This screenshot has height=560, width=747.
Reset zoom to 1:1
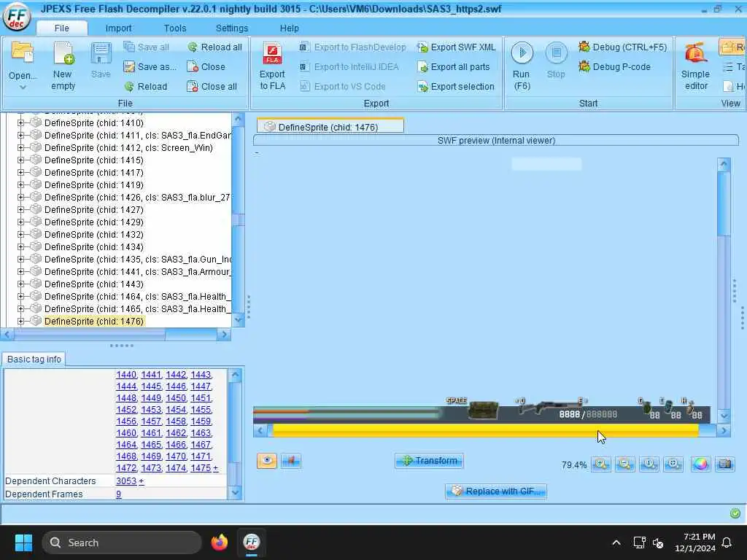649,464
